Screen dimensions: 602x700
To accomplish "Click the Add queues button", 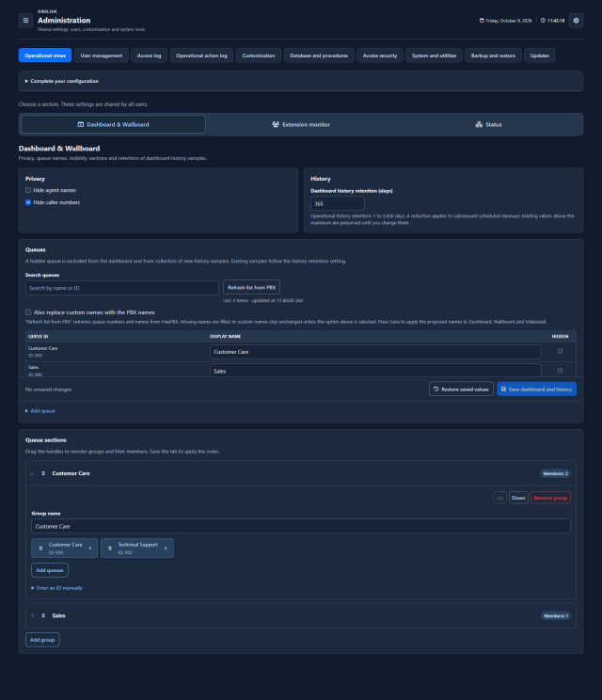I will click(50, 570).
